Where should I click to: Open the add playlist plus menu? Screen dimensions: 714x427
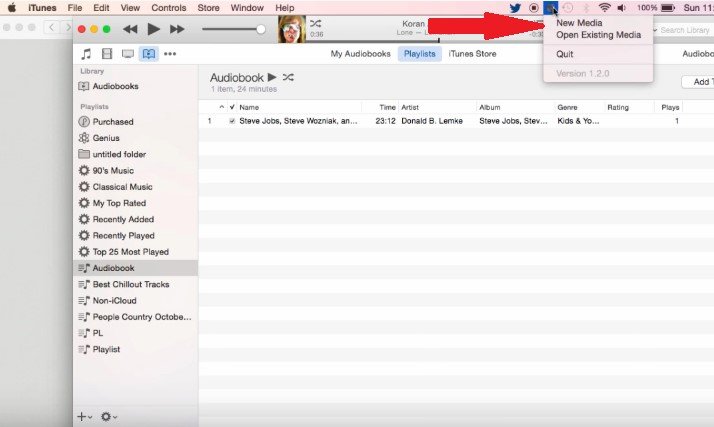coord(84,417)
